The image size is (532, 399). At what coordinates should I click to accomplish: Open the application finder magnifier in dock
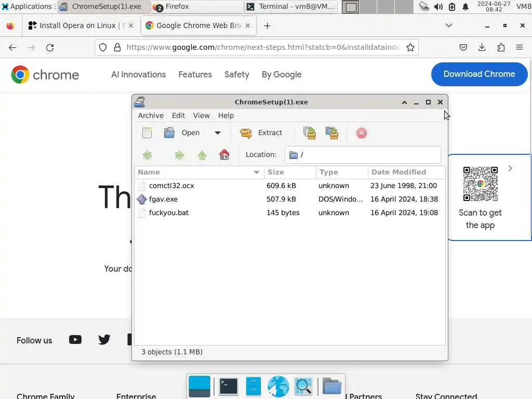(303, 386)
